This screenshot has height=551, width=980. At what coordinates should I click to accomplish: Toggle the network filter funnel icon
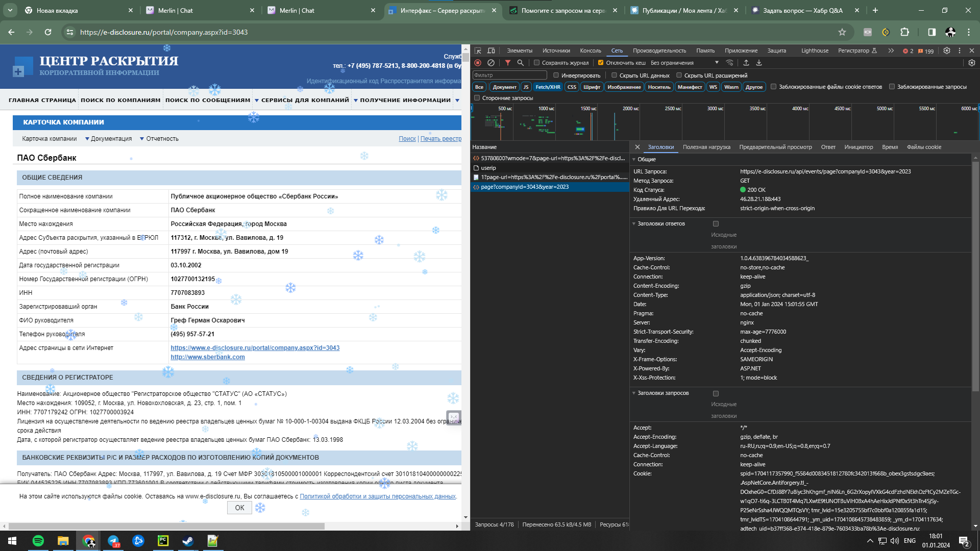point(508,63)
